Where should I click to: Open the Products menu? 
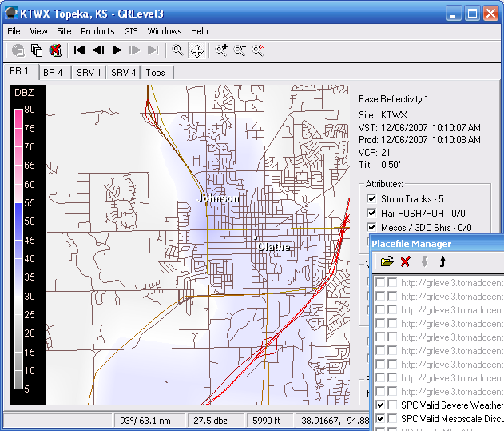97,31
